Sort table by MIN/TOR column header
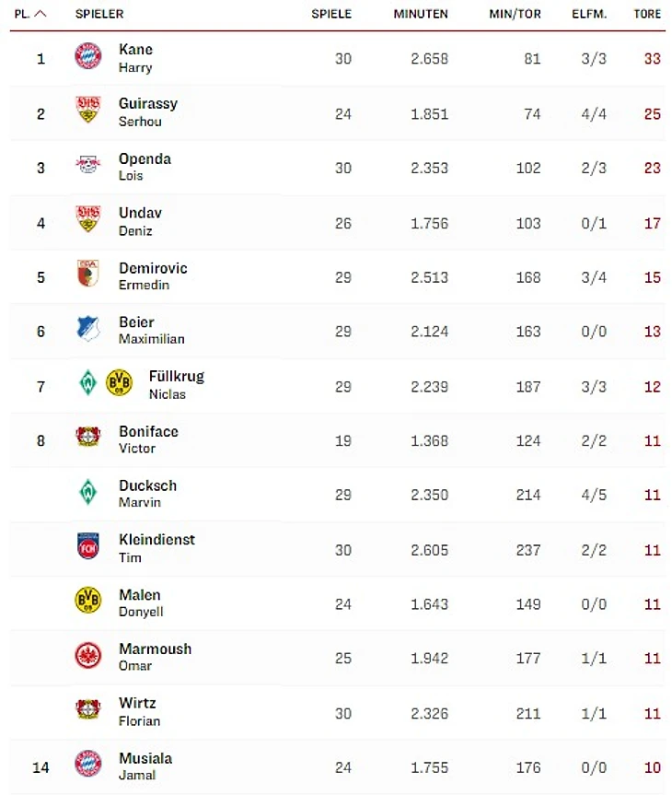The image size is (672, 795). point(515,14)
